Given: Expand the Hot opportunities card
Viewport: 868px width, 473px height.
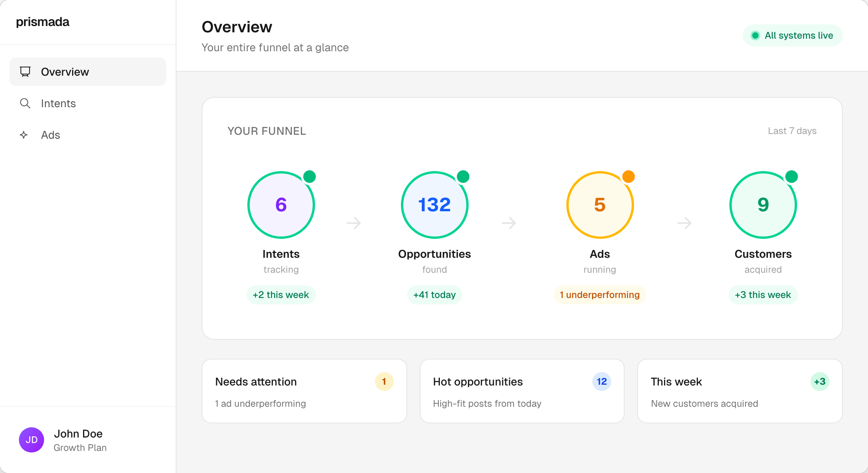Looking at the screenshot, I should (522, 391).
